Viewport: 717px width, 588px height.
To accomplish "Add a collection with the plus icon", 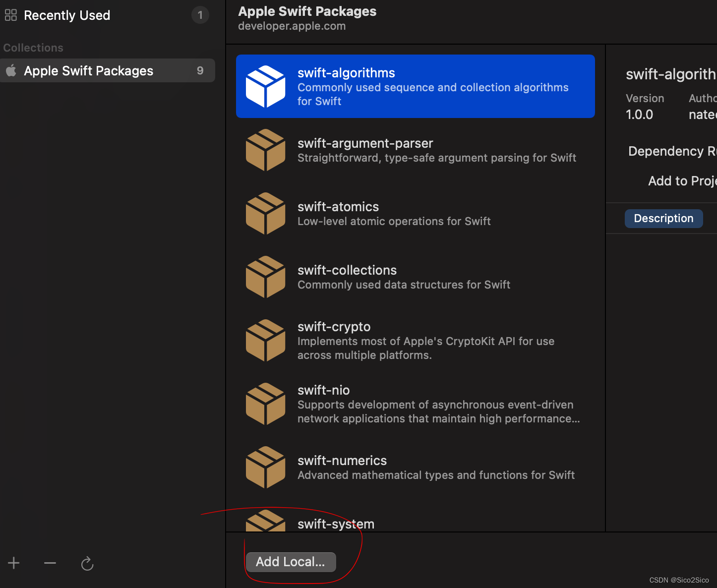I will pyautogui.click(x=14, y=563).
